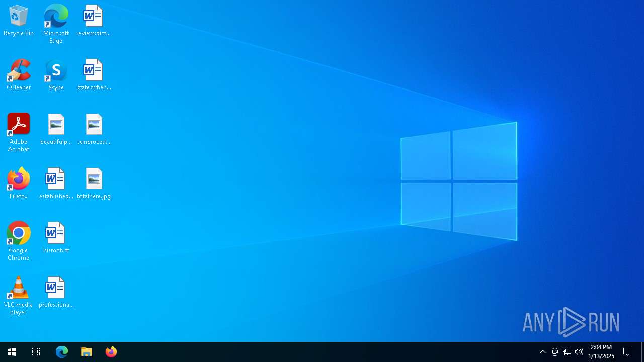Open File Explorer from the taskbar
The image size is (644, 362).
87,352
